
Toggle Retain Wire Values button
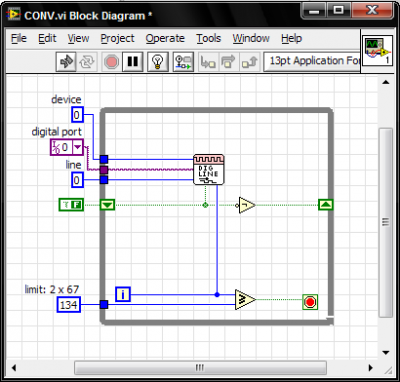pyautogui.click(x=183, y=62)
